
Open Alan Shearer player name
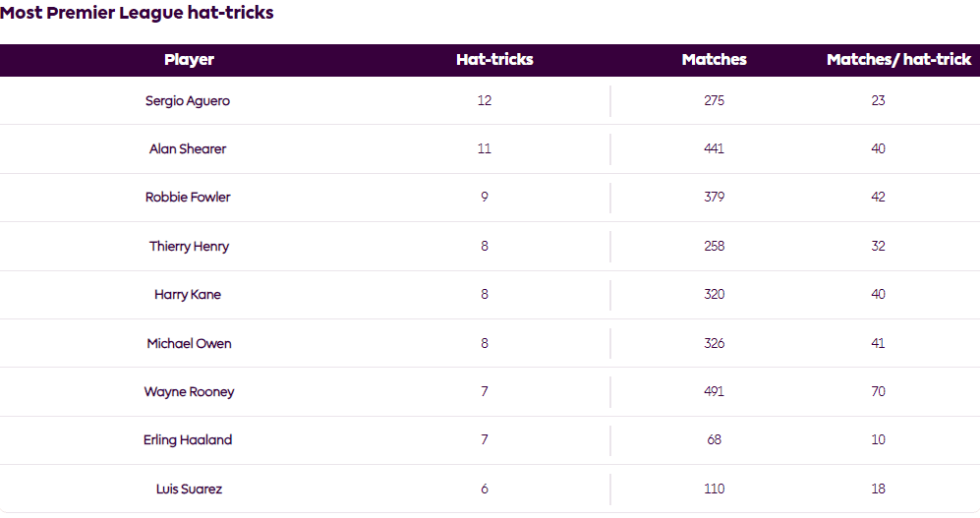click(188, 149)
